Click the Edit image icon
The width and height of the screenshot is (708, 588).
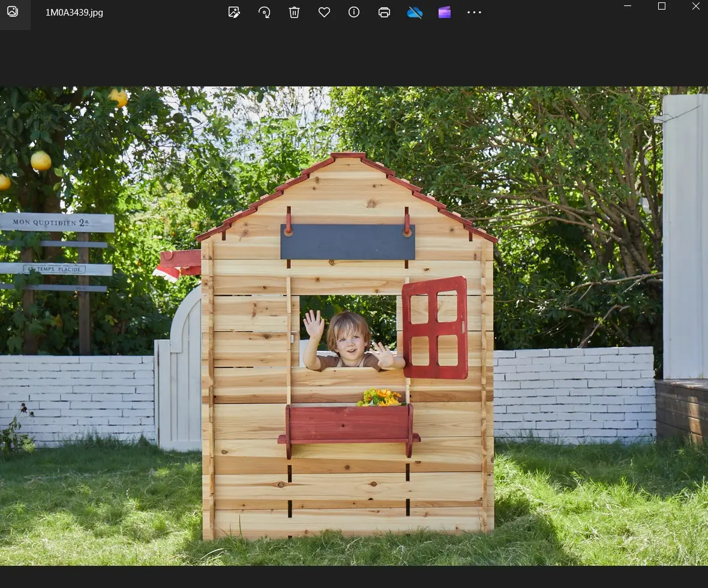234,12
